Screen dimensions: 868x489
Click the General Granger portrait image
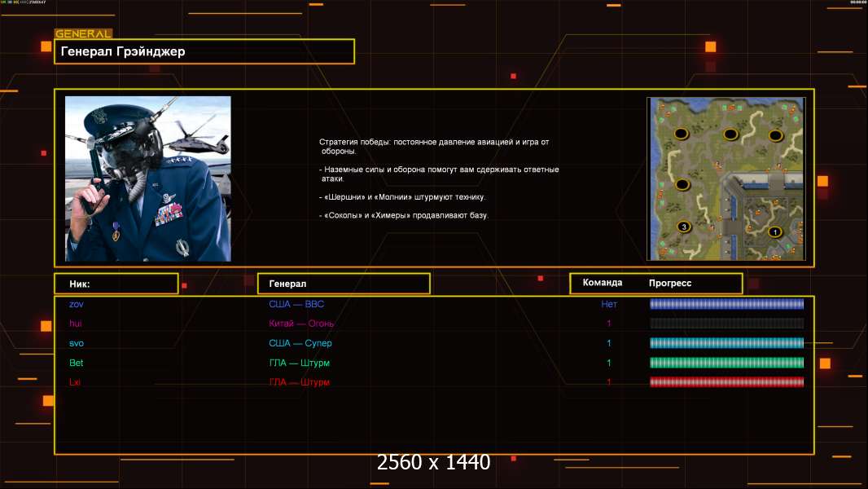tap(147, 178)
